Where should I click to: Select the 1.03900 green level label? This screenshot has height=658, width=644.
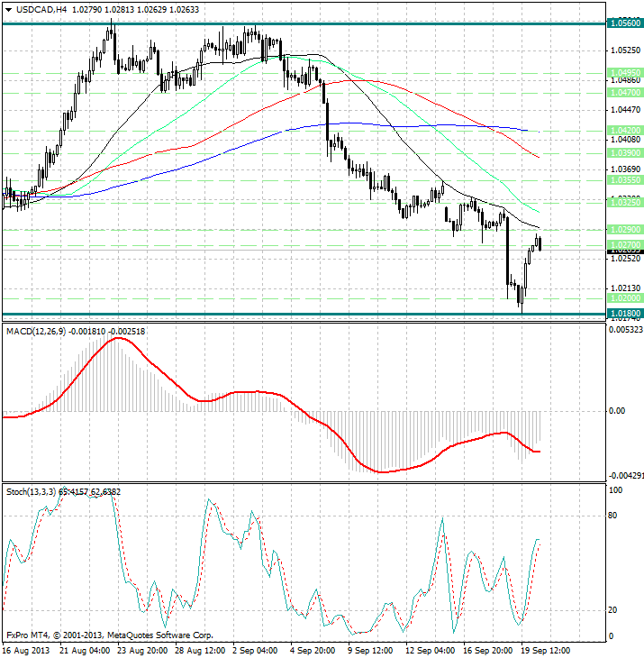(x=625, y=153)
